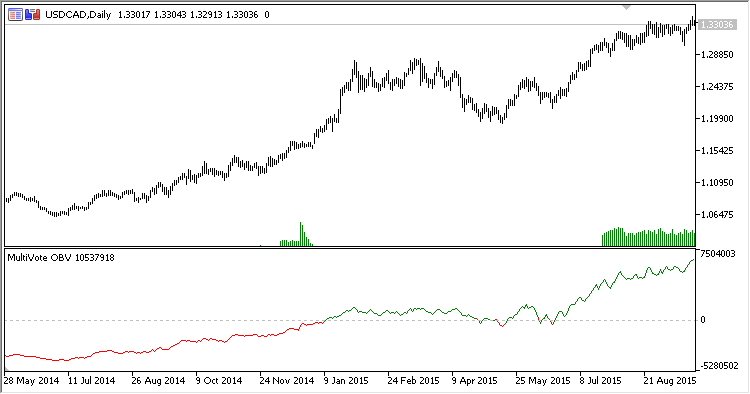This screenshot has width=750, height=394.
Task: Click price scale value 1.06475
Action: point(717,215)
